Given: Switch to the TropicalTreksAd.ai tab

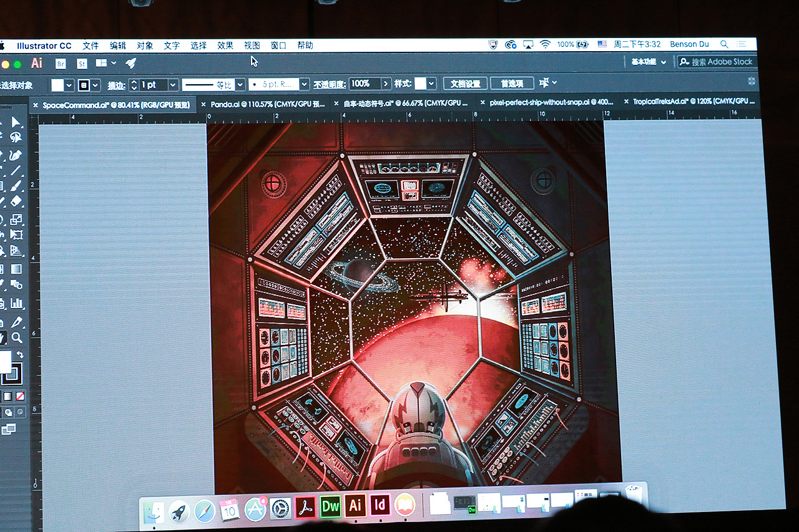Looking at the screenshot, I should click(693, 101).
